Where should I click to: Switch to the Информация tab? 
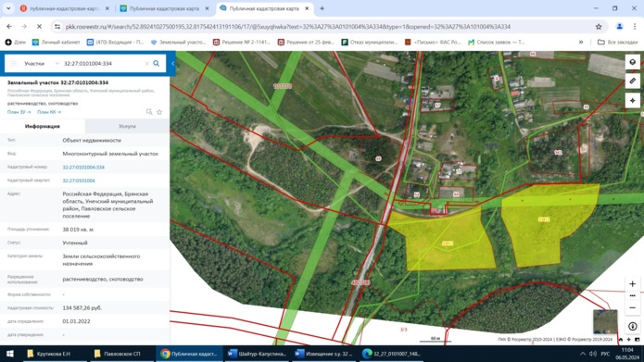click(x=43, y=126)
